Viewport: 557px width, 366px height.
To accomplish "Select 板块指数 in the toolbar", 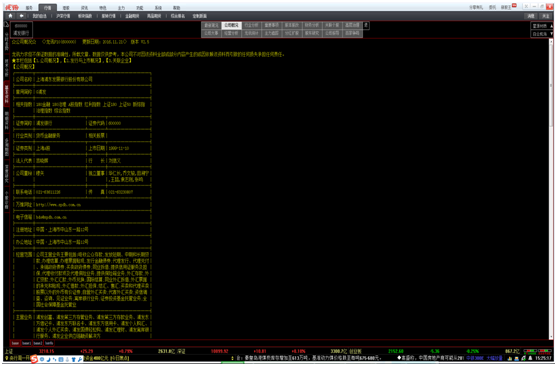I will [85, 16].
